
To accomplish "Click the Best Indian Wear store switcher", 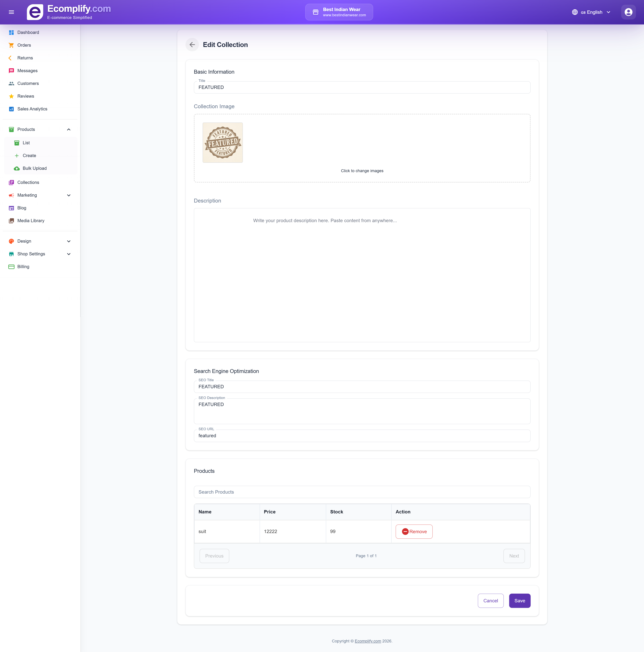I will click(x=339, y=12).
